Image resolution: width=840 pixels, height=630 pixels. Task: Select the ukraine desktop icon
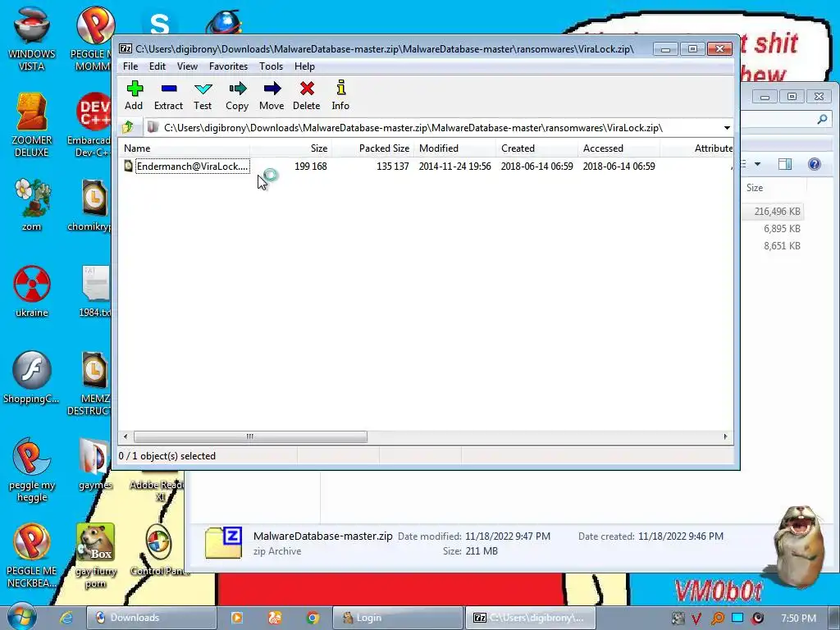[x=32, y=291]
